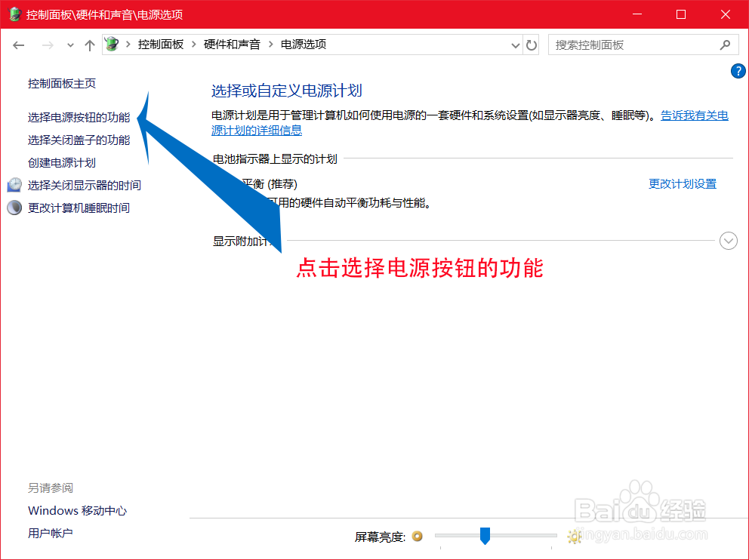Go up one level using the up arrow
This screenshot has height=560, width=749.
pos(89,45)
